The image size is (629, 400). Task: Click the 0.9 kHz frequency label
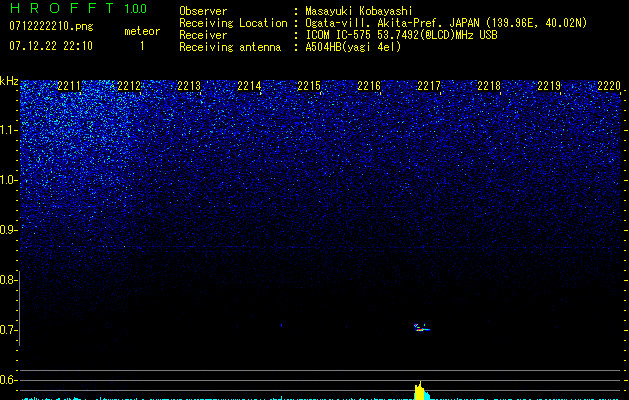pos(8,230)
